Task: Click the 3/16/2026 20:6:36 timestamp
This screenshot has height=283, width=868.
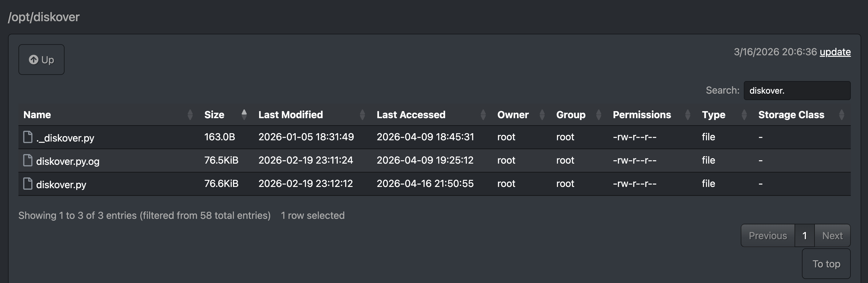Action: 775,52
